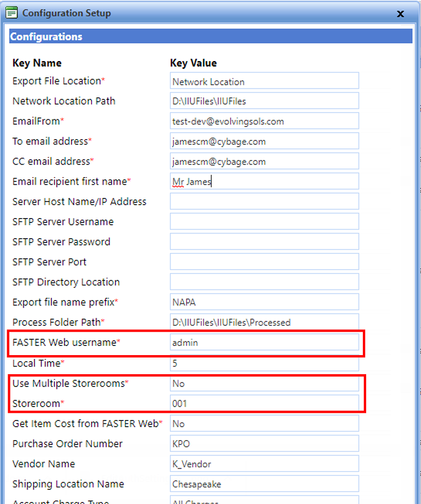This screenshot has height=504, width=421.
Task: Open the Use Multiple Storerooms value field
Action: point(264,383)
